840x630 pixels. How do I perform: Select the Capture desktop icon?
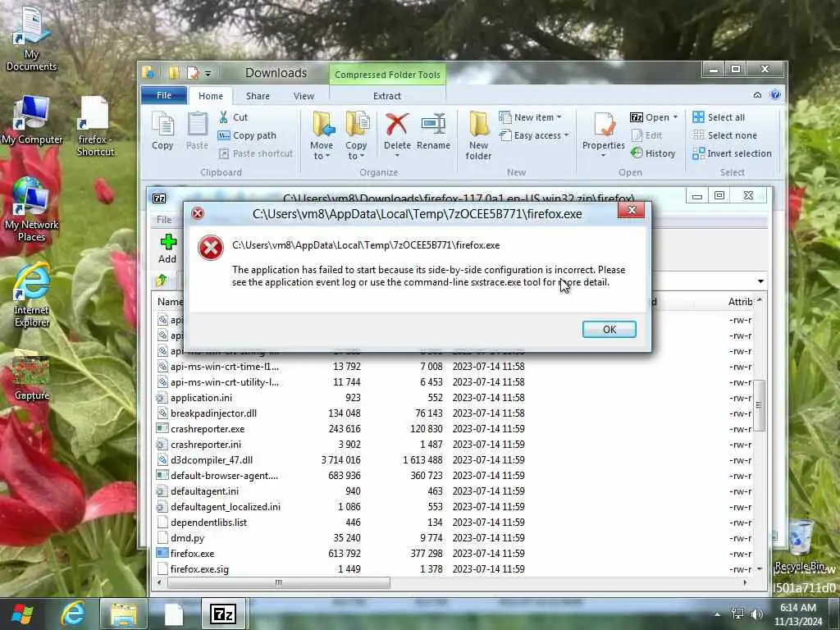[32, 377]
